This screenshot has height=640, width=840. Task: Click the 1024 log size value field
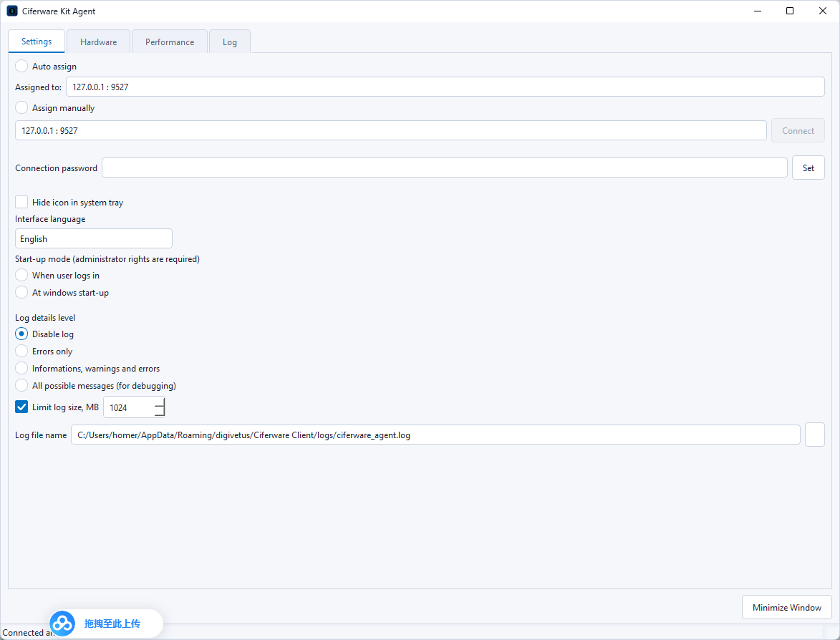pos(129,407)
